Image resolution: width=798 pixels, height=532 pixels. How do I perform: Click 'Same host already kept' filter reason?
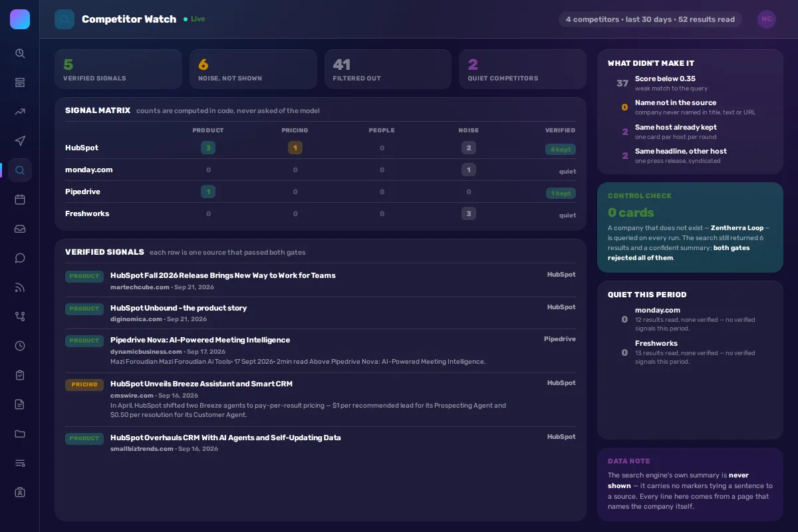[x=676, y=127]
